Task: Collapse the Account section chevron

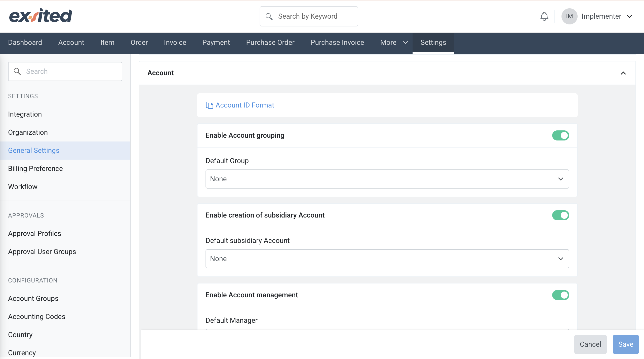Action: click(623, 73)
